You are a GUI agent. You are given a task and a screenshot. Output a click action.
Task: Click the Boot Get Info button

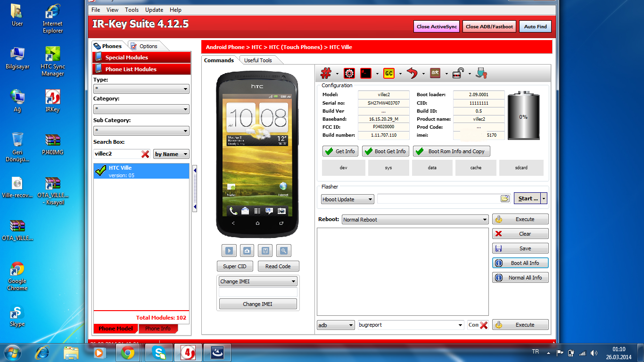385,151
